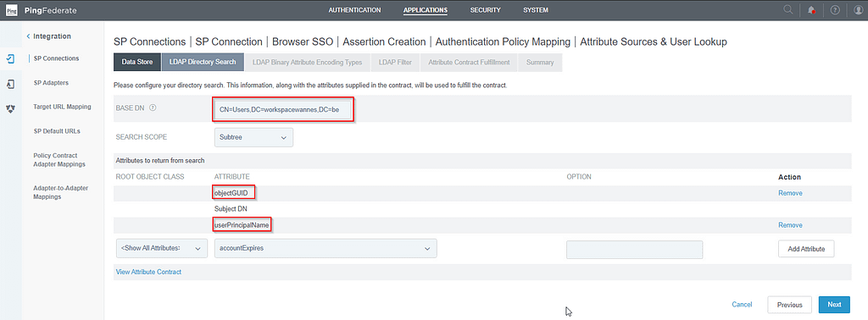Open the user account icon
This screenshot has width=868, height=320.
pos(859,10)
